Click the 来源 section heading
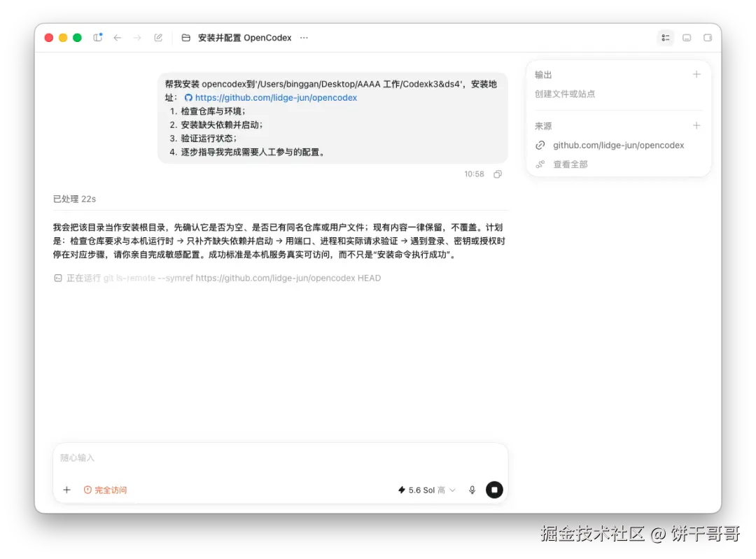 543,126
